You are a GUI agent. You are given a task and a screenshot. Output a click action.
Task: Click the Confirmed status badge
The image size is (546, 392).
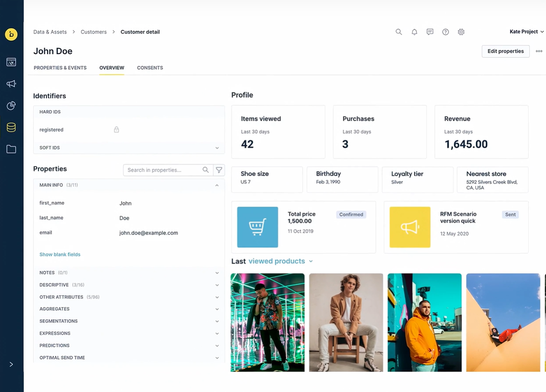click(x=351, y=215)
